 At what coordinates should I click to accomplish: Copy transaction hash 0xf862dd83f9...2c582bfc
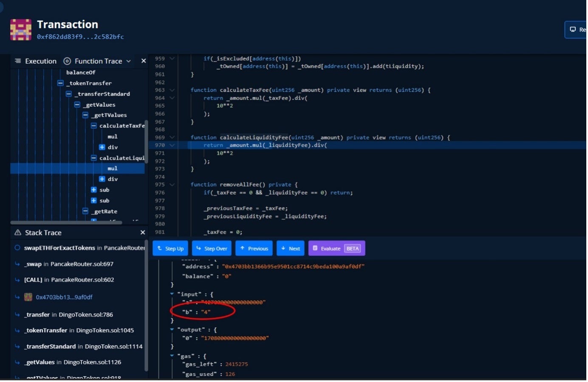80,37
